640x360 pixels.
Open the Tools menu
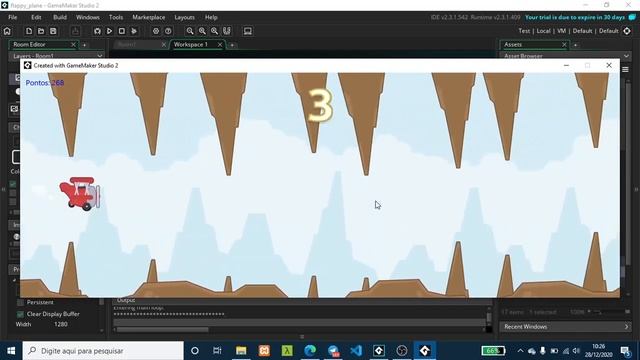116,17
